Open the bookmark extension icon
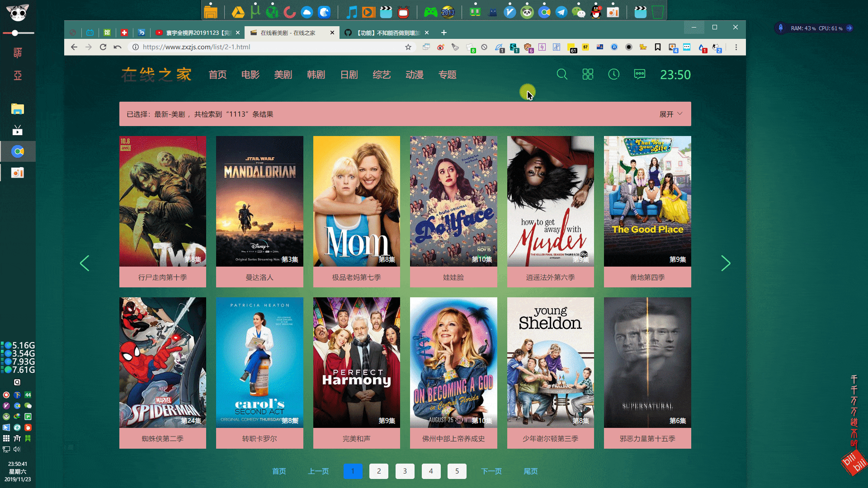Viewport: 868px width, 488px height. 658,47
